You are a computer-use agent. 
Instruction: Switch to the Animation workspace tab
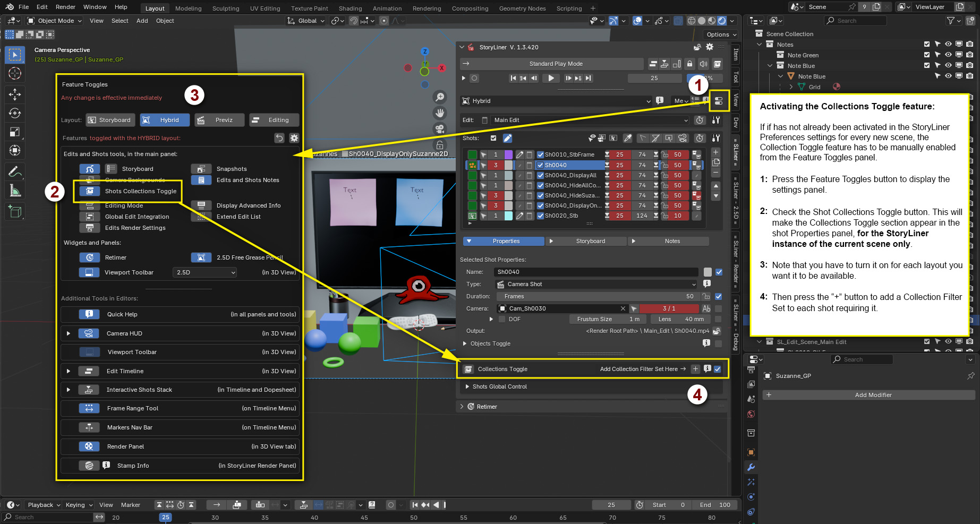387,8
